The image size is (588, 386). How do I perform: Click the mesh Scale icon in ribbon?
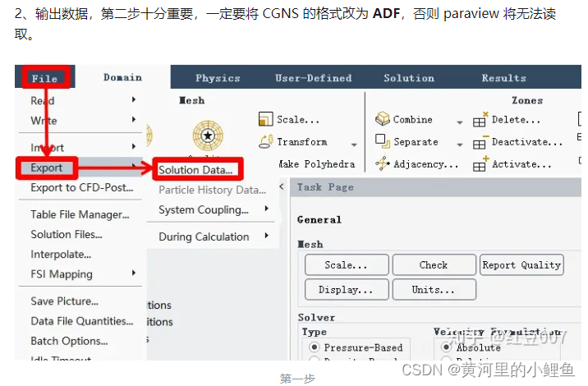click(265, 119)
